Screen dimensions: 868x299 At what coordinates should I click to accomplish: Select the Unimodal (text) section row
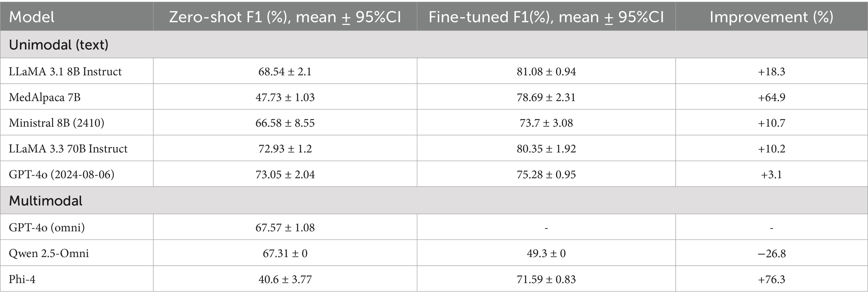(x=59, y=44)
